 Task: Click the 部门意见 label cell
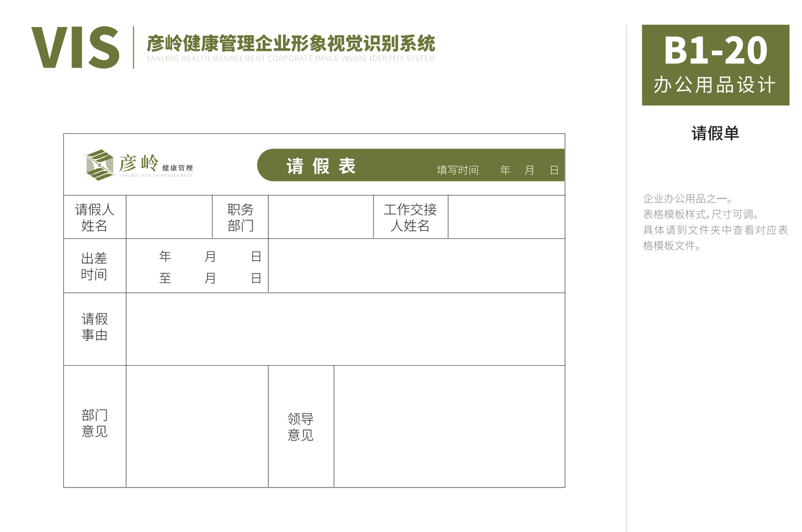coord(95,426)
